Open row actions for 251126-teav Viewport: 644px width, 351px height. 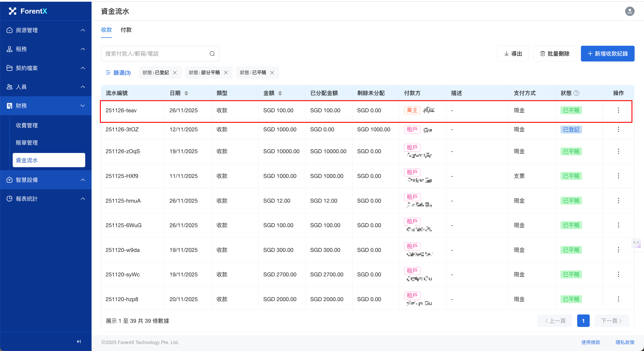click(x=618, y=110)
